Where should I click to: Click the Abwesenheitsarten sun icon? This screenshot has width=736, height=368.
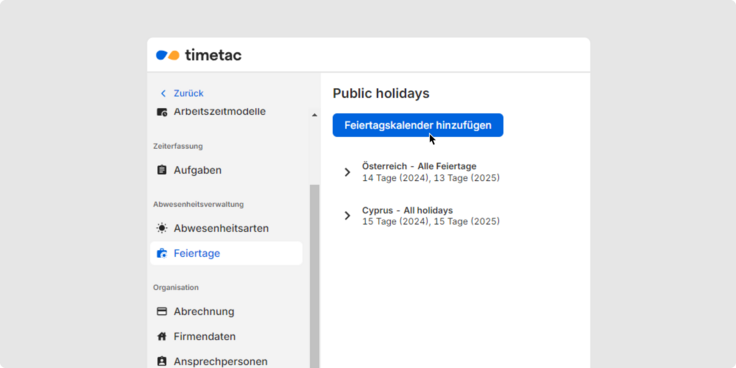[162, 228]
